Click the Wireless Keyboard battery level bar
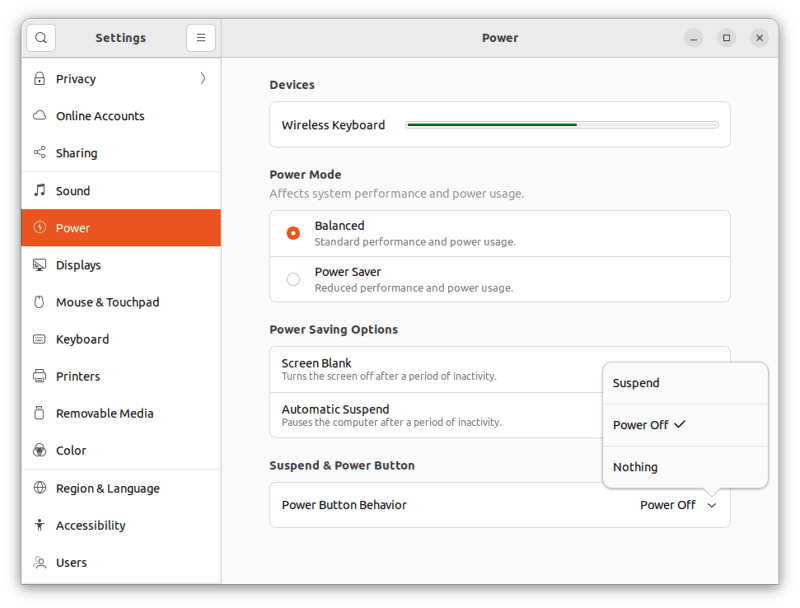 562,124
